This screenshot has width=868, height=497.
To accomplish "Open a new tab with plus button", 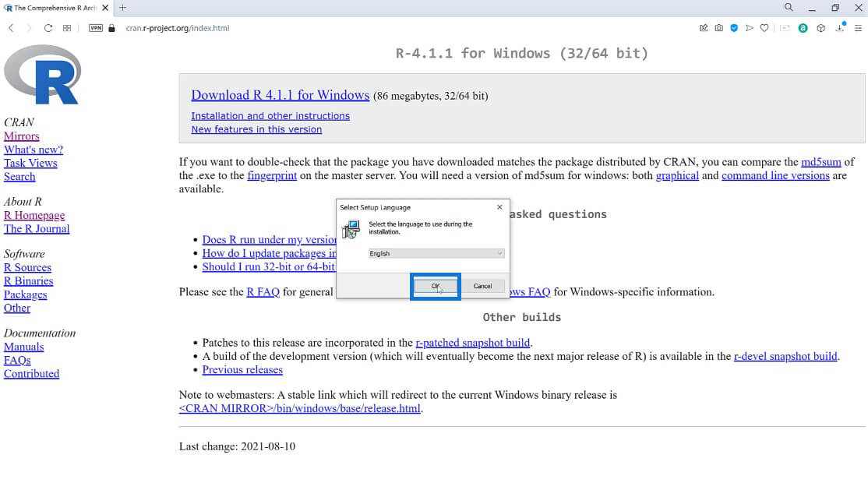I will (x=123, y=8).
